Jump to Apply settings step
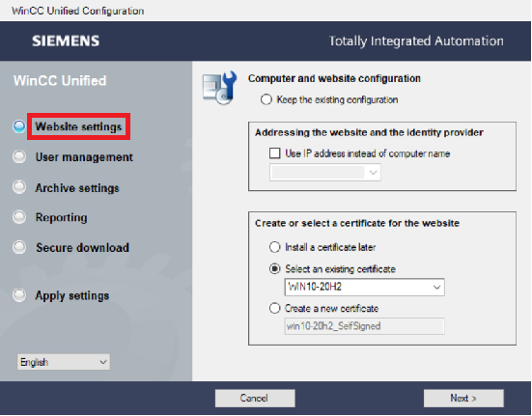532x416 pixels. (72, 295)
